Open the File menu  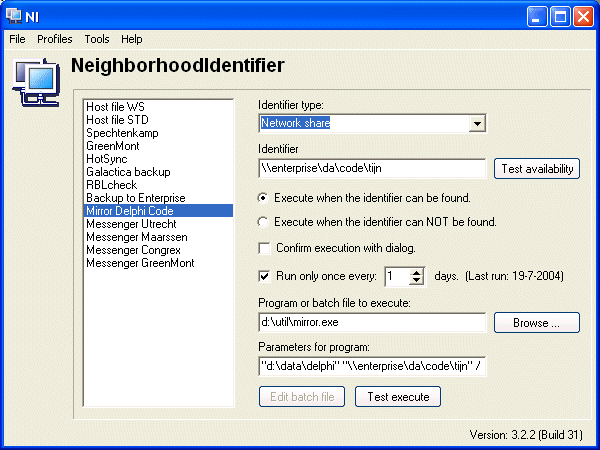tap(17, 39)
